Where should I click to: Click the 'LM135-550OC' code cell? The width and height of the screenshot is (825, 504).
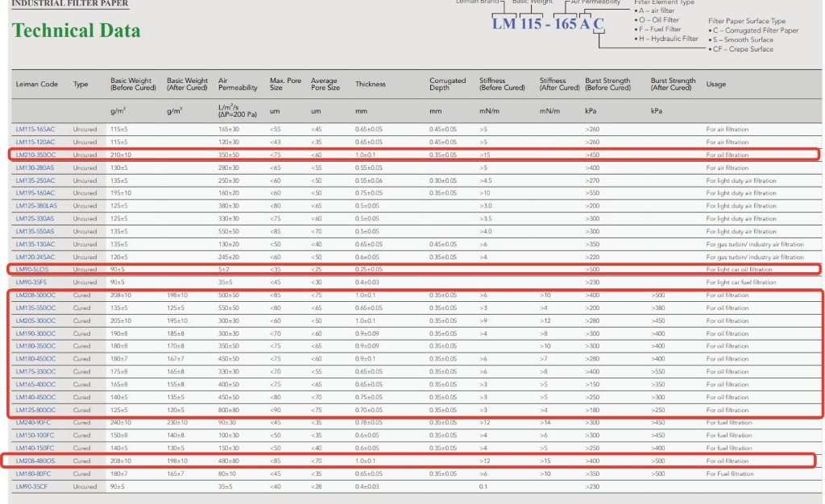(35, 308)
